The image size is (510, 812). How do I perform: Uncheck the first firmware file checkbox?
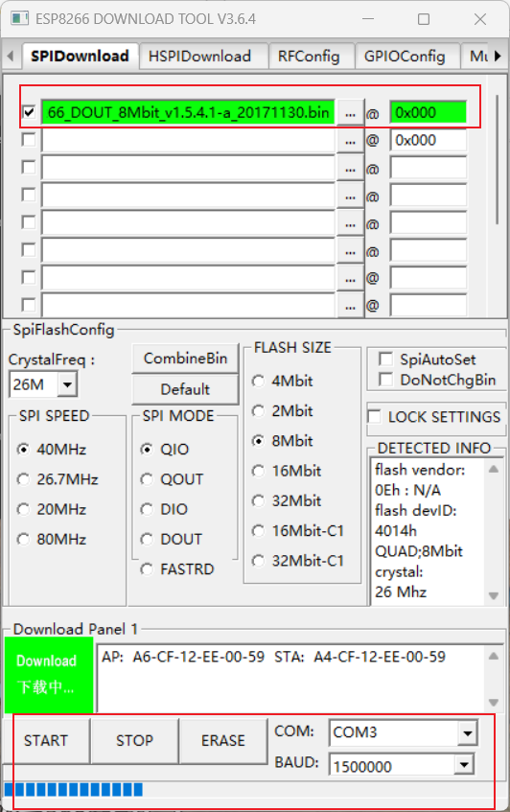point(29,112)
